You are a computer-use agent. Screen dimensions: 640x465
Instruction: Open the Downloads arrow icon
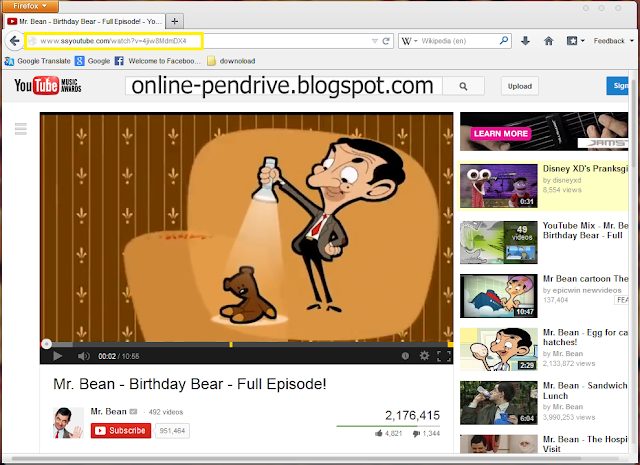(525, 41)
